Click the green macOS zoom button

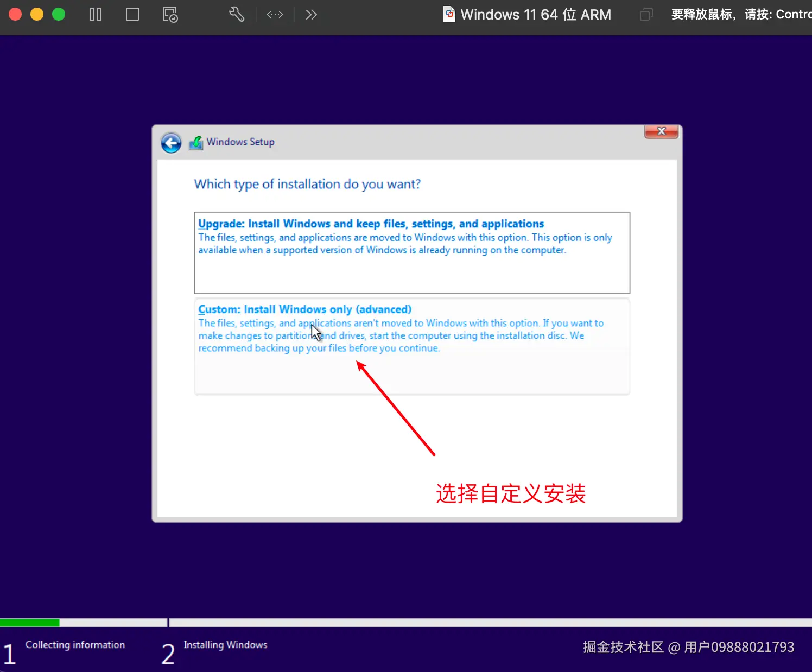(x=59, y=14)
